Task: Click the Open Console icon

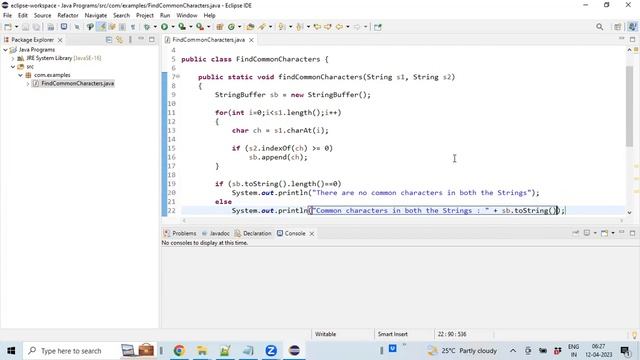Action: [x=604, y=233]
